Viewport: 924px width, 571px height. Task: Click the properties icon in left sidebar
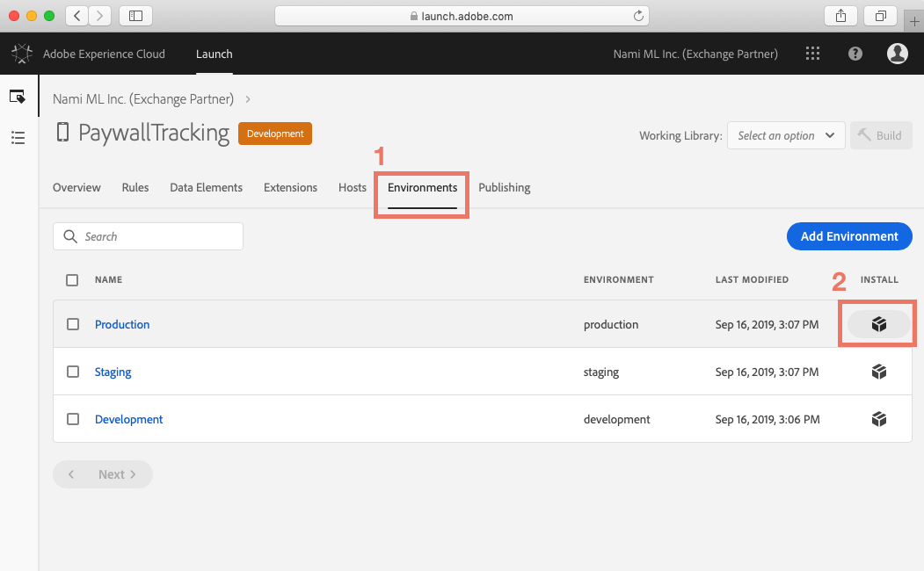coord(18,96)
